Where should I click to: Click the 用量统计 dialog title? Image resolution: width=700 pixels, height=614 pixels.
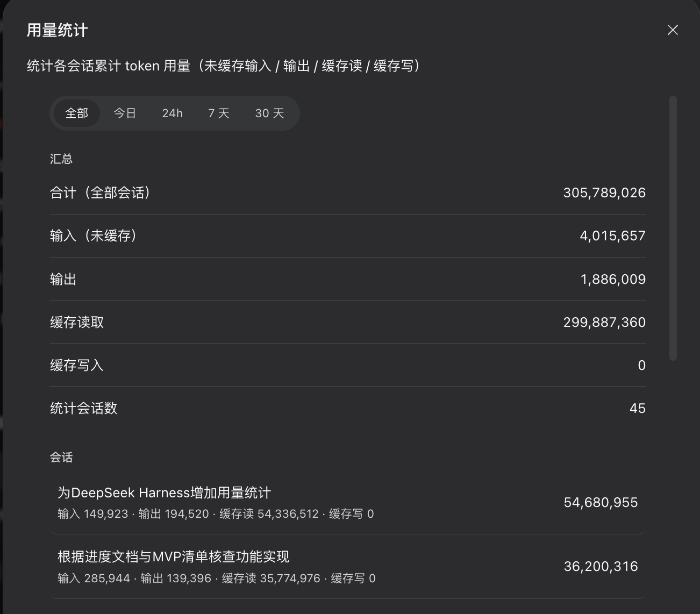[x=58, y=31]
